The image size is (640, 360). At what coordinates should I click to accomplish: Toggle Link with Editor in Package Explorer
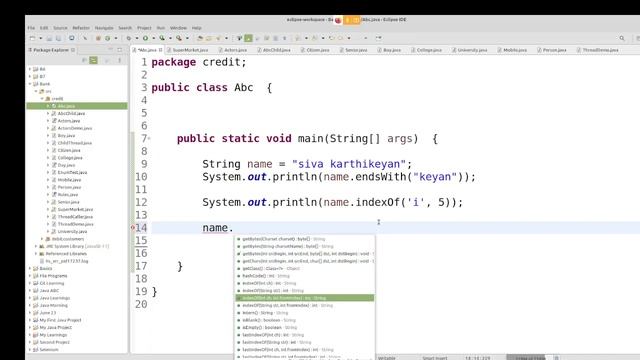pos(93,60)
